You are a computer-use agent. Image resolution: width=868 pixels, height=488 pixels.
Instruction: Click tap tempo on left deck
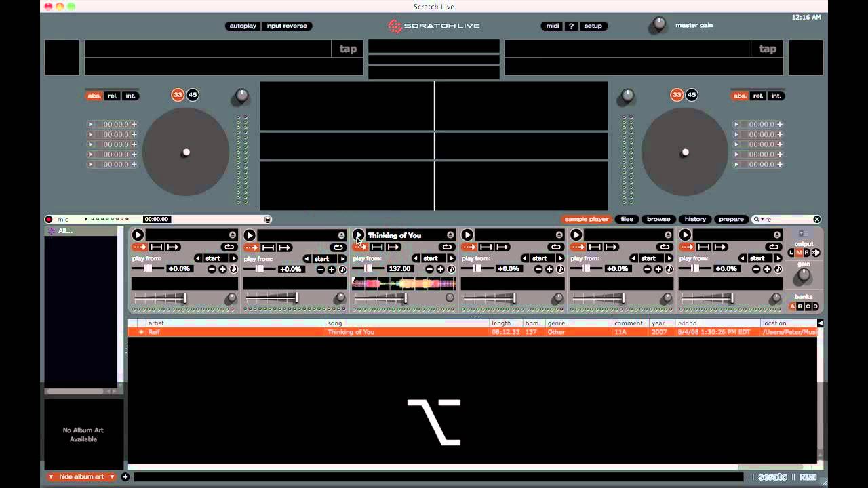[x=348, y=49]
